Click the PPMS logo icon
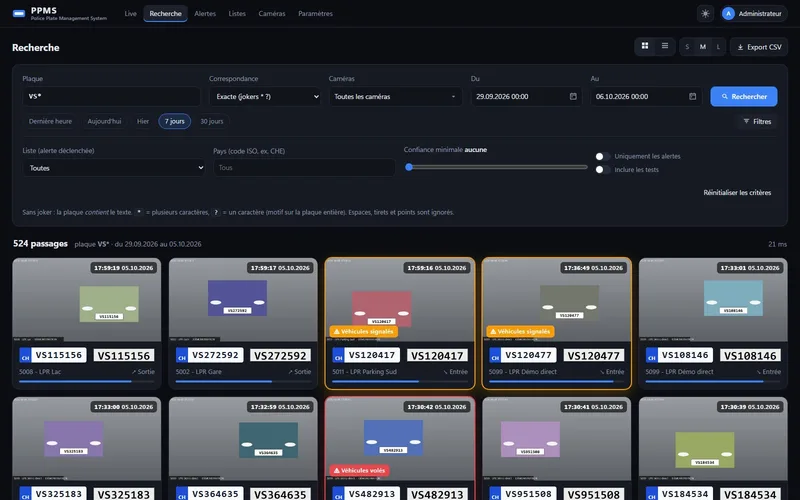Screen dimensions: 800x500 click(19, 14)
